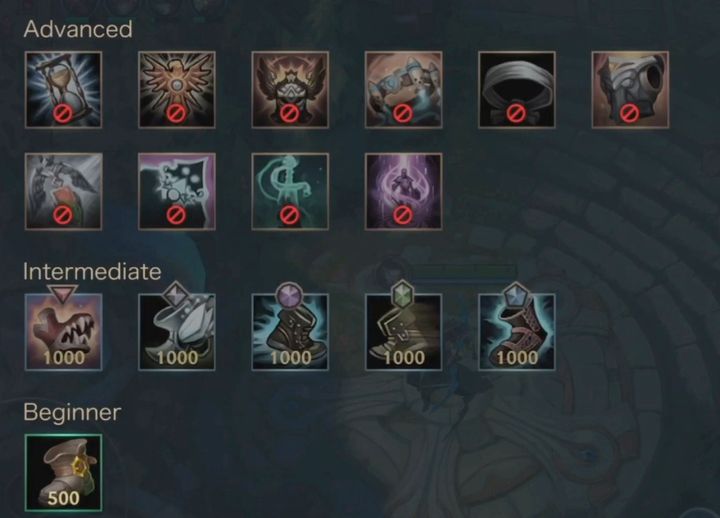Viewport: 720px width, 518px height.
Task: Select the hourglass Stasis enchant icon
Action: tap(63, 90)
